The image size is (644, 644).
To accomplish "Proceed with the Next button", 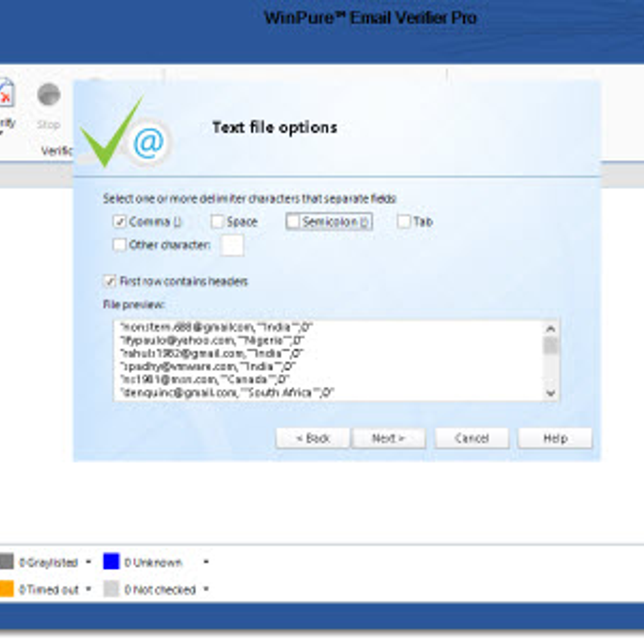I will 388,438.
